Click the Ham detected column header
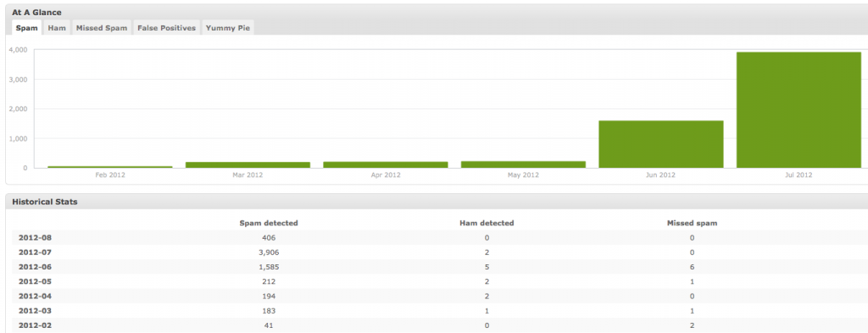The height and width of the screenshot is (333, 868). (487, 223)
